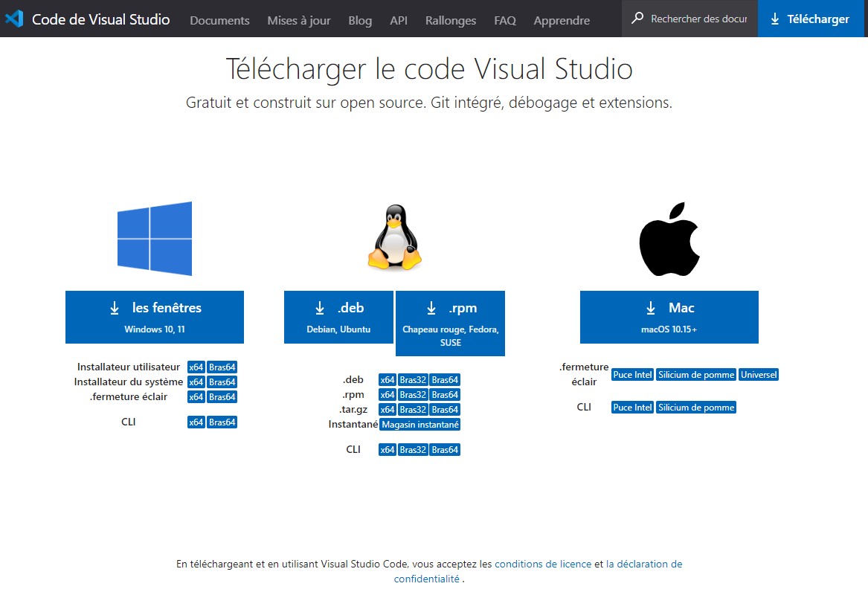This screenshot has width=868, height=592.
Task: Select Bras64 in the .tar.gz row
Action: [x=445, y=410]
